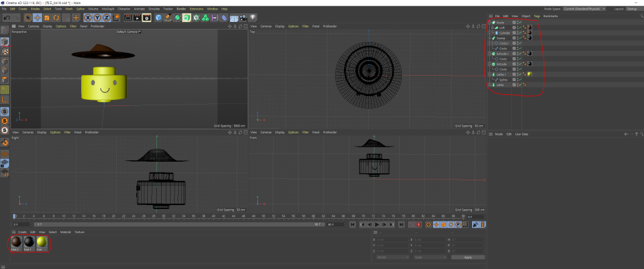Open the MoGraph menu

107,9
